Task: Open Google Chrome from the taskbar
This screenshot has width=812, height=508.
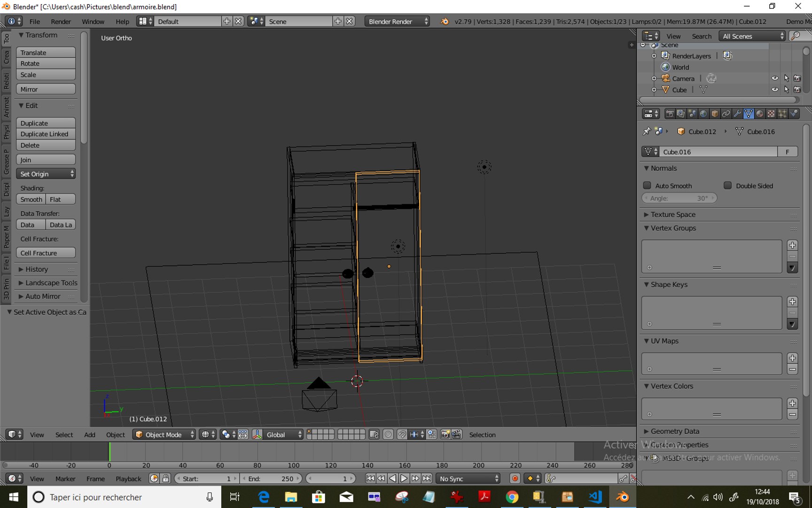Action: pos(512,497)
